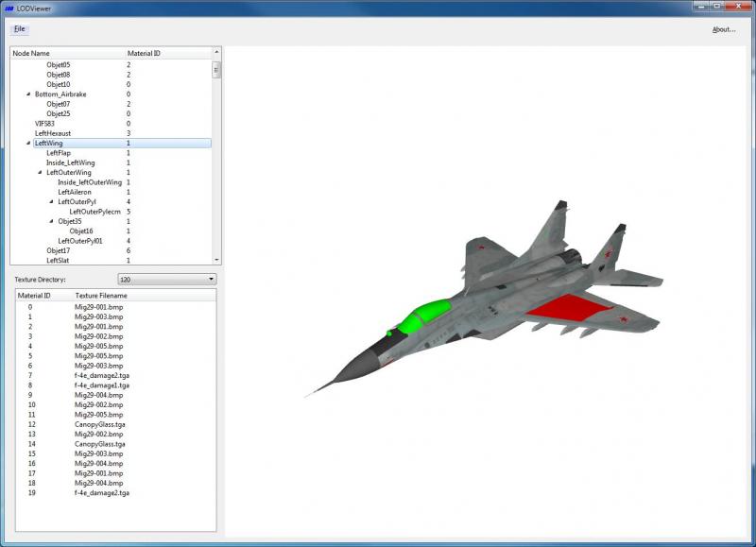The image size is (756, 547).
Task: Collapse the LeftOuterWing expander arrow
Action: pyautogui.click(x=40, y=172)
